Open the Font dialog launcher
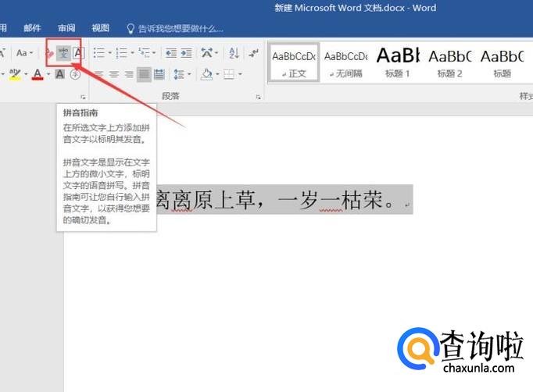 pyautogui.click(x=83, y=97)
